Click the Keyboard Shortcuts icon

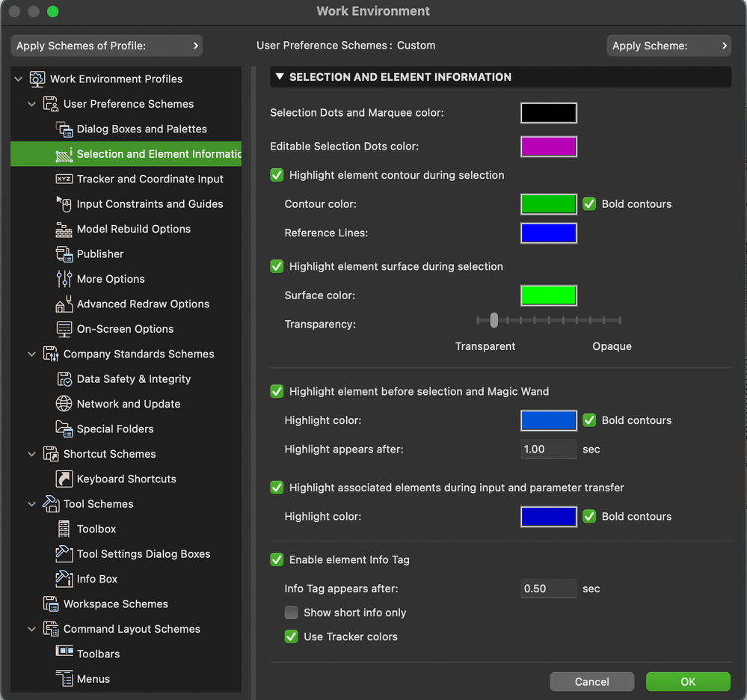64,479
